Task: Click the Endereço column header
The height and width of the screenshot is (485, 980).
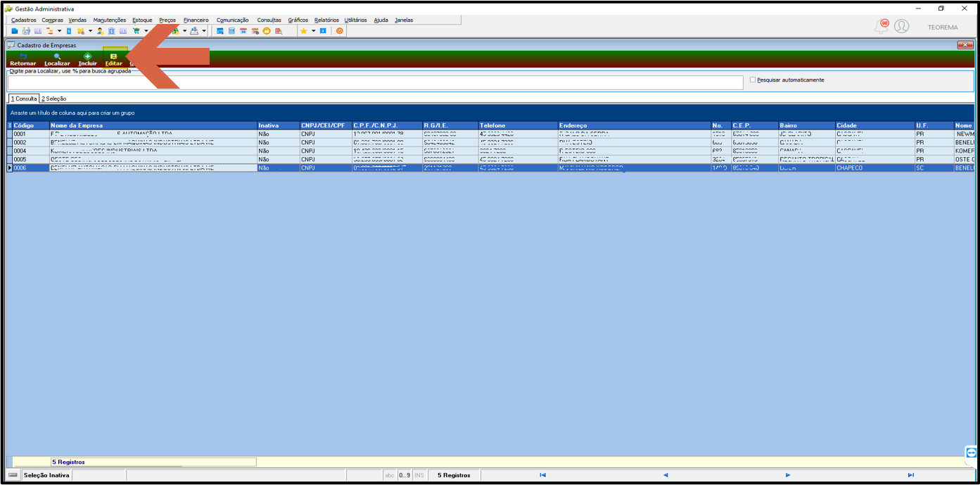Action: tap(634, 125)
